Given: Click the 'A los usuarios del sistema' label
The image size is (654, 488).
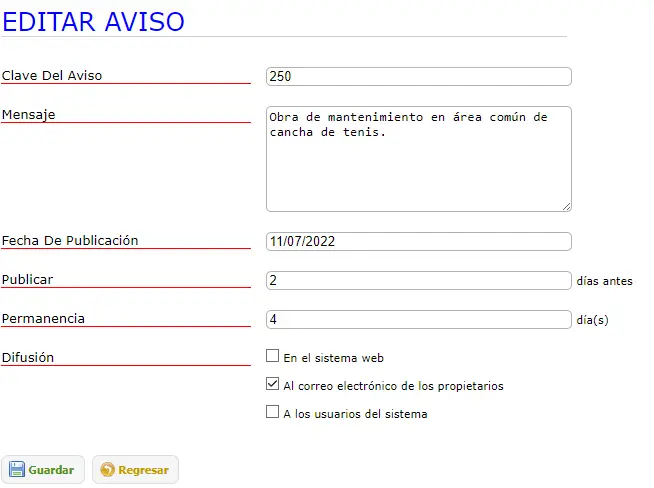Looking at the screenshot, I should pos(355,414).
